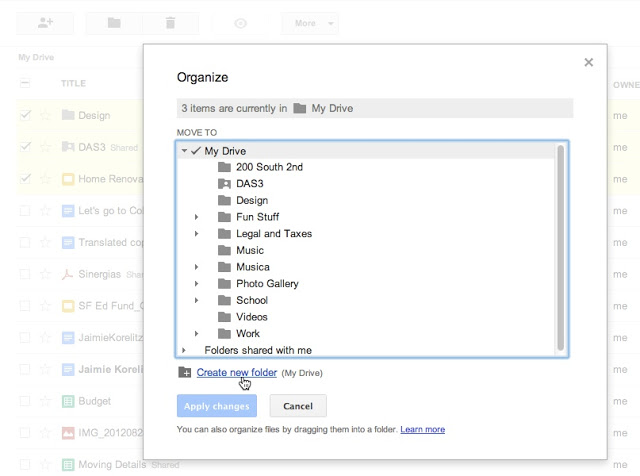Click the DAS3 shared folder icon in tree
This screenshot has height=476, width=640.
[224, 184]
